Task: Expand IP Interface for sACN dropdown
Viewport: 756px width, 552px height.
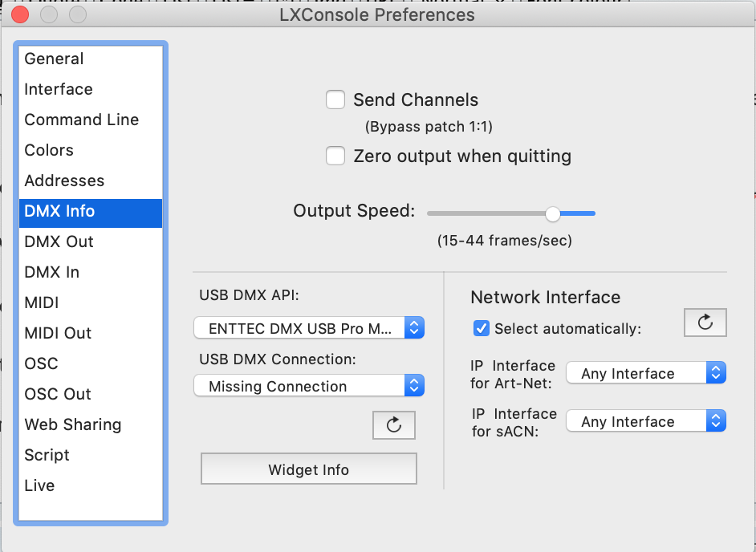Action: click(x=646, y=421)
